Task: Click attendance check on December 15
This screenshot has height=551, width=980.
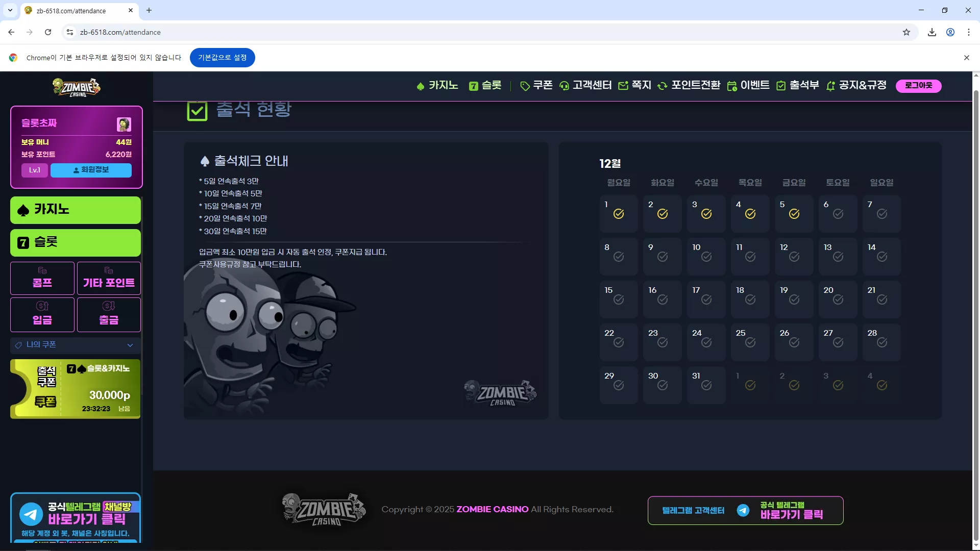Action: pyautogui.click(x=619, y=299)
